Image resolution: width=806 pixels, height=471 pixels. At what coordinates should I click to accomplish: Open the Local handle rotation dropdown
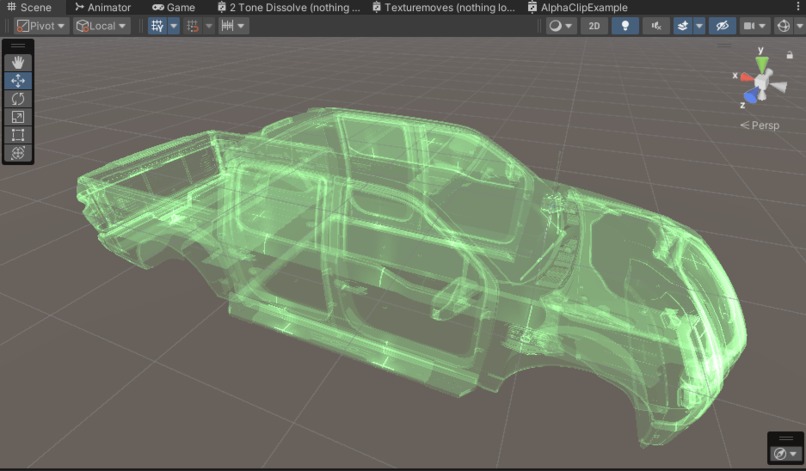point(101,26)
